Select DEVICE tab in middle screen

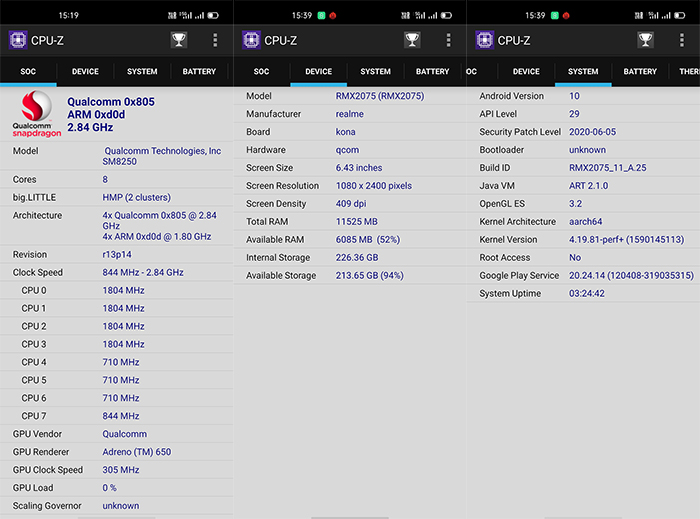point(318,71)
